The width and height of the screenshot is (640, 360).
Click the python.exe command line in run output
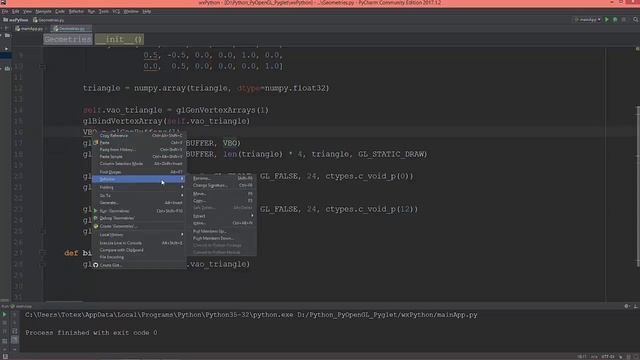[251, 315]
